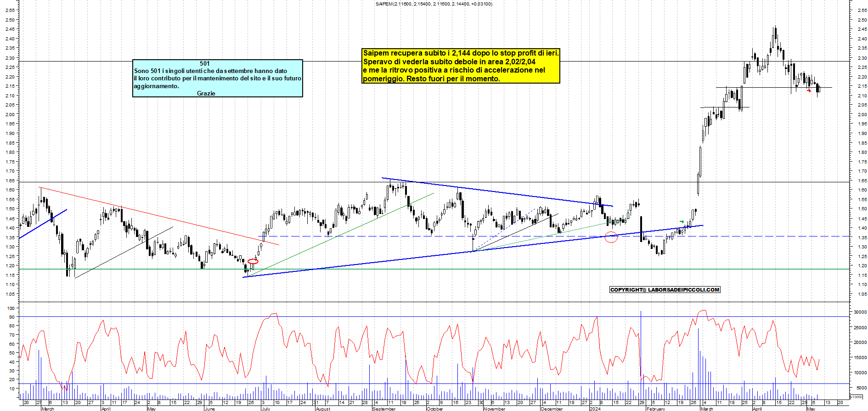Click the '10000' volume scale value
Screen dimensions: 868x411
click(860, 373)
